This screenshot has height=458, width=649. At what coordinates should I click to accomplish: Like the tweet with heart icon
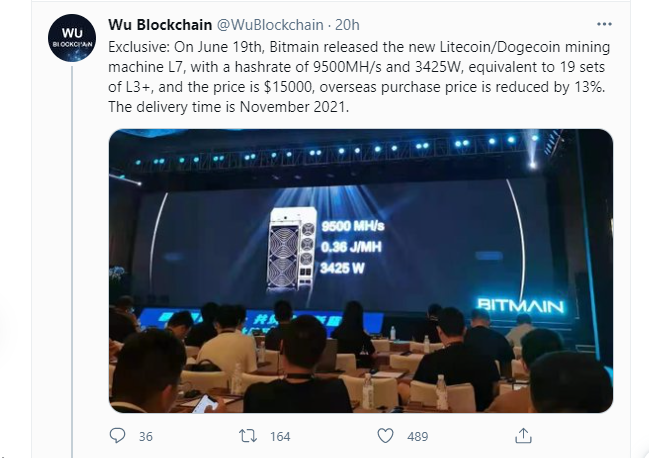pos(385,436)
